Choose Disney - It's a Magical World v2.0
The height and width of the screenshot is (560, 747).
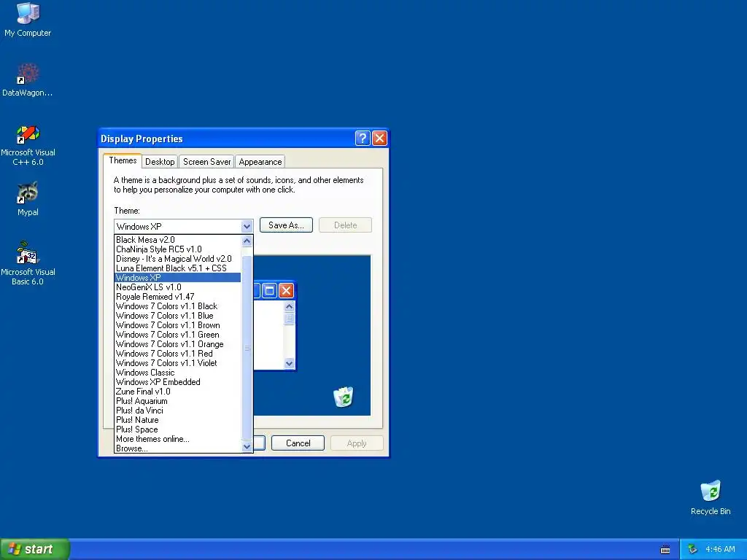coord(178,259)
